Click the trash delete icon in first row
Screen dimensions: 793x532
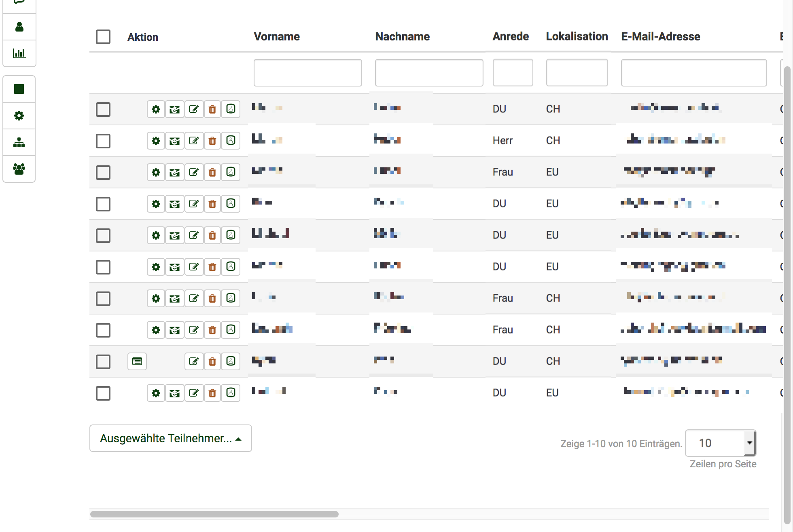pos(212,109)
